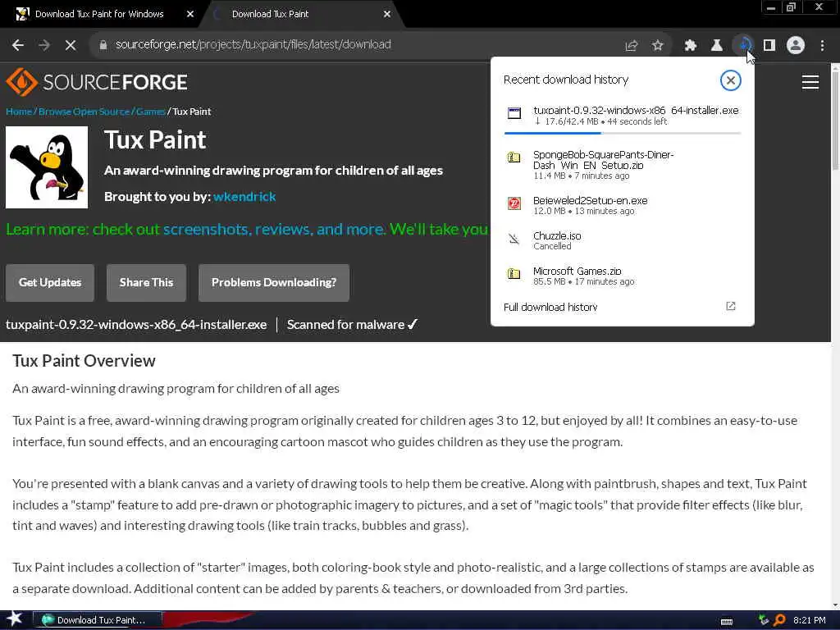This screenshot has height=630, width=840.
Task: Switch to Download Tux Paint for Windows tab
Action: 99,15
